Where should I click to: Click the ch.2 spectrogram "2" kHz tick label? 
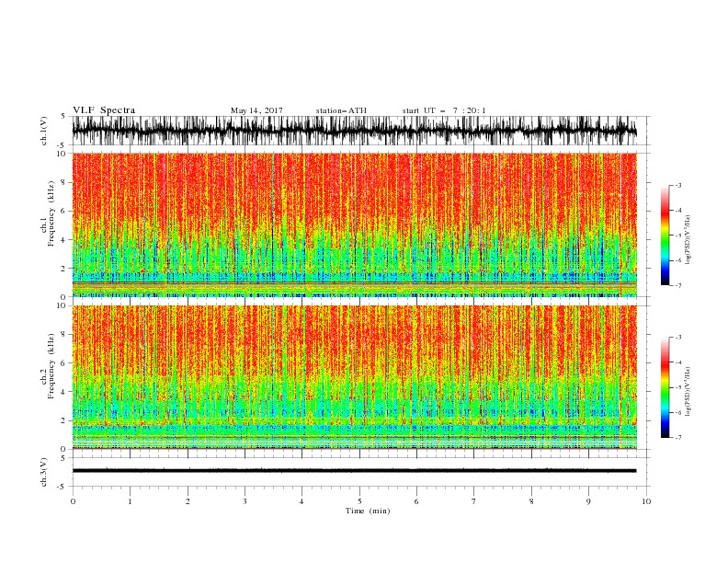pyautogui.click(x=64, y=420)
